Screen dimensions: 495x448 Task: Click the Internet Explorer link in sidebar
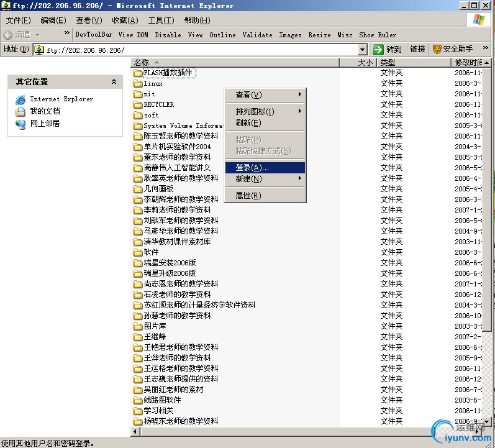pos(61,99)
